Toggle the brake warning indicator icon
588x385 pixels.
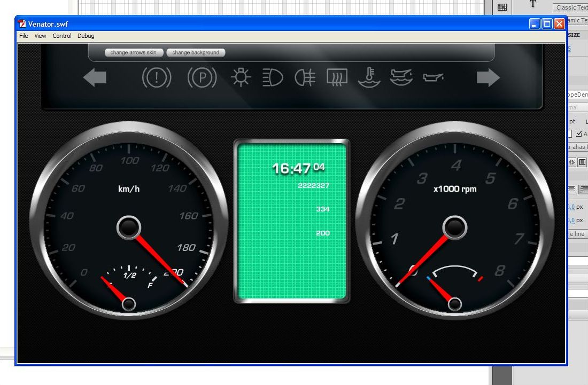[x=157, y=78]
